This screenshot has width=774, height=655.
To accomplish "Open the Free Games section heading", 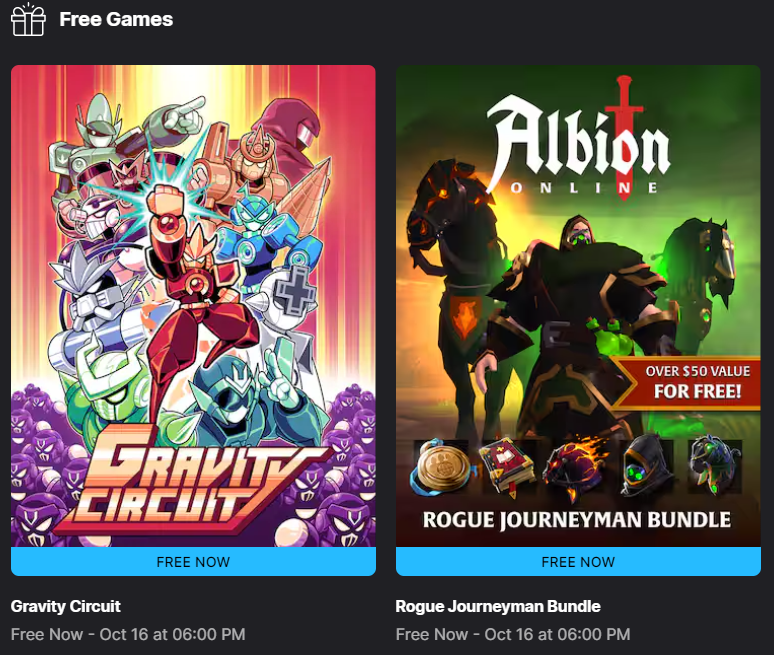I will tap(116, 19).
